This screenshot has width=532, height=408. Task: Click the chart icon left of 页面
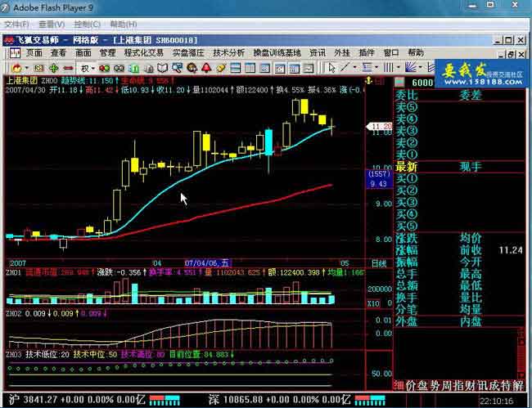pyautogui.click(x=15, y=53)
